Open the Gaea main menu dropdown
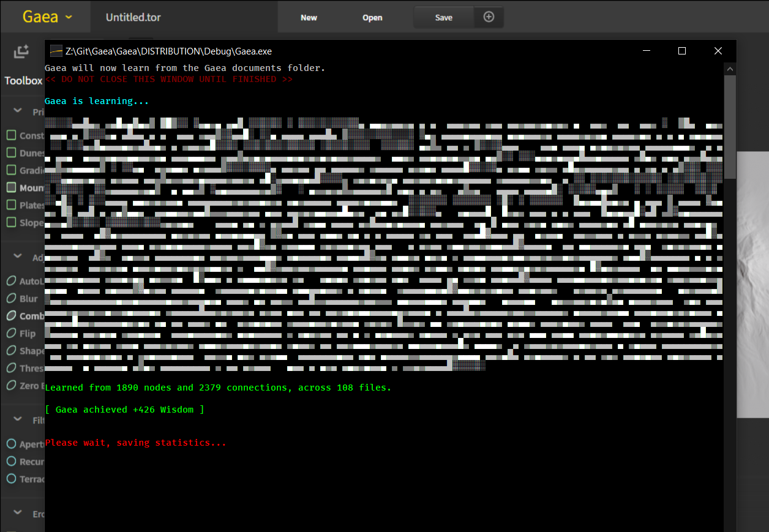The width and height of the screenshot is (769, 532). pyautogui.click(x=47, y=17)
